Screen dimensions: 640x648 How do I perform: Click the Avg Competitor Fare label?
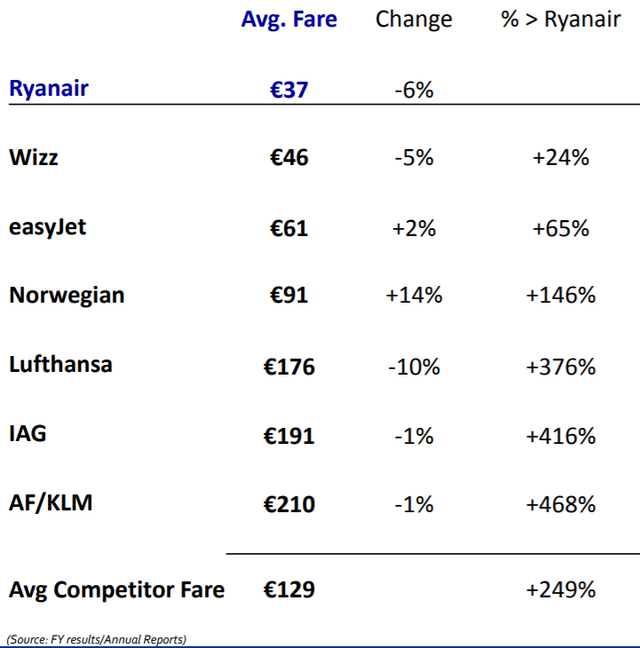pyautogui.click(x=117, y=590)
